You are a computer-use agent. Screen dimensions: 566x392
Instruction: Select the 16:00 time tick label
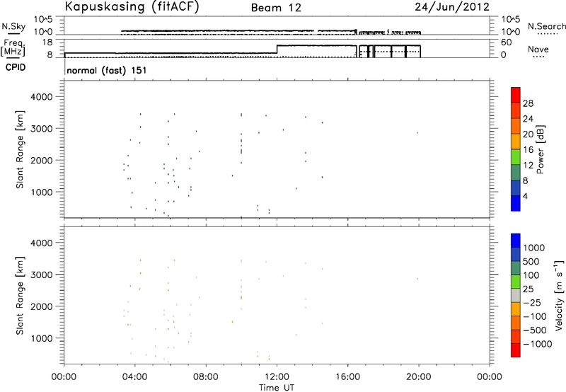tap(347, 377)
